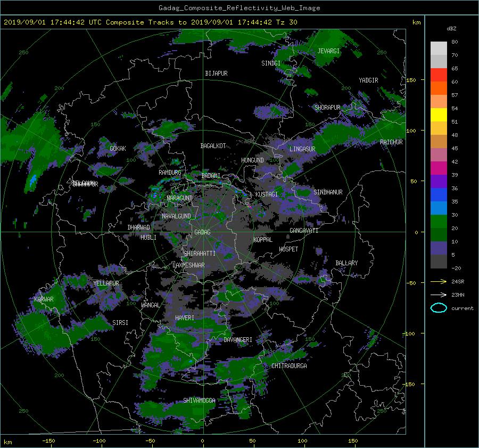Click the dark grey -20 to 5 dBZ swatch
The width and height of the screenshot is (479, 448).
[439, 262]
